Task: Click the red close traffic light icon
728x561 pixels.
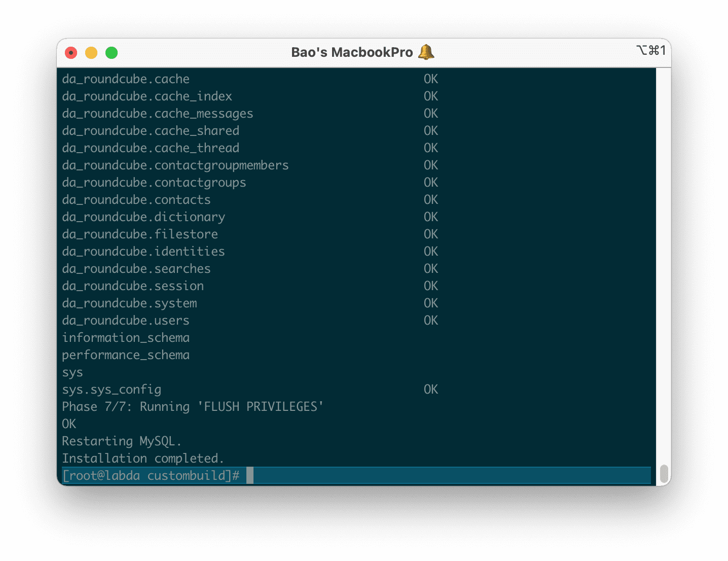Action: tap(71, 52)
